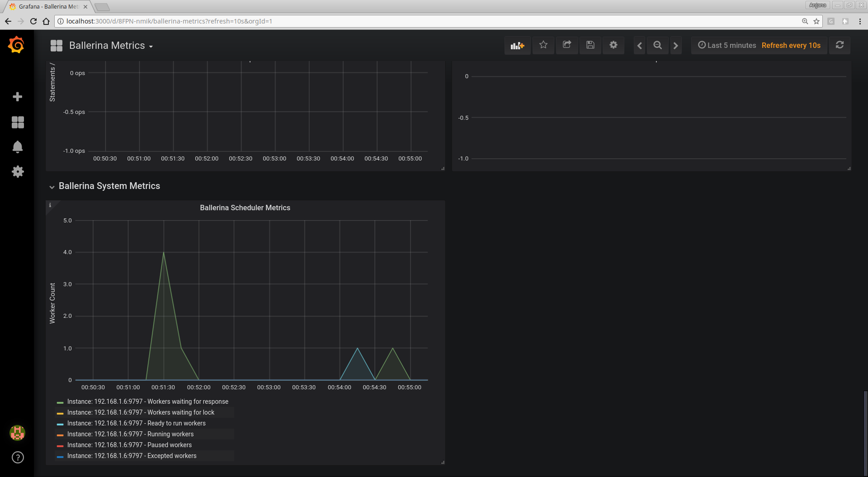868x477 pixels.
Task: Save the dashboard with disk icon
Action: click(590, 45)
